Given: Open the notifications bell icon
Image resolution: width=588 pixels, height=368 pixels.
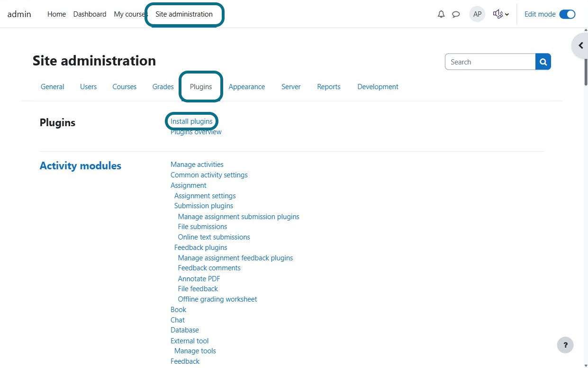Looking at the screenshot, I should click(x=441, y=14).
